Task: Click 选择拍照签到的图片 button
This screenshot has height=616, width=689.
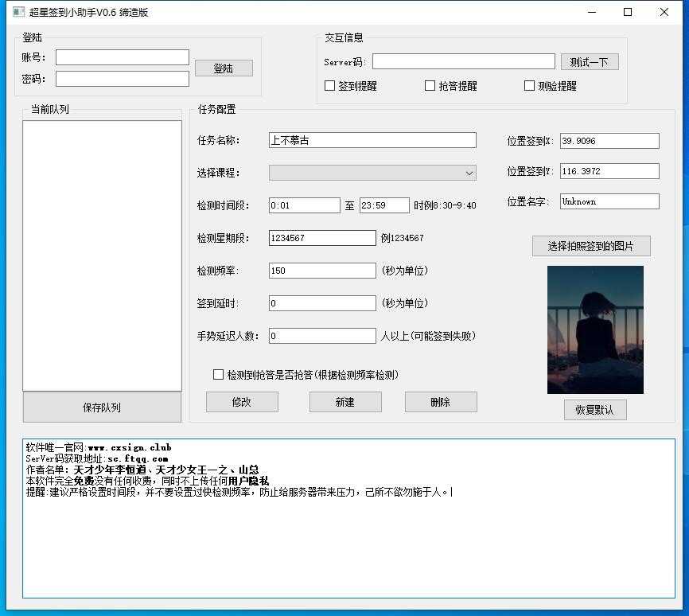Action: tap(591, 246)
